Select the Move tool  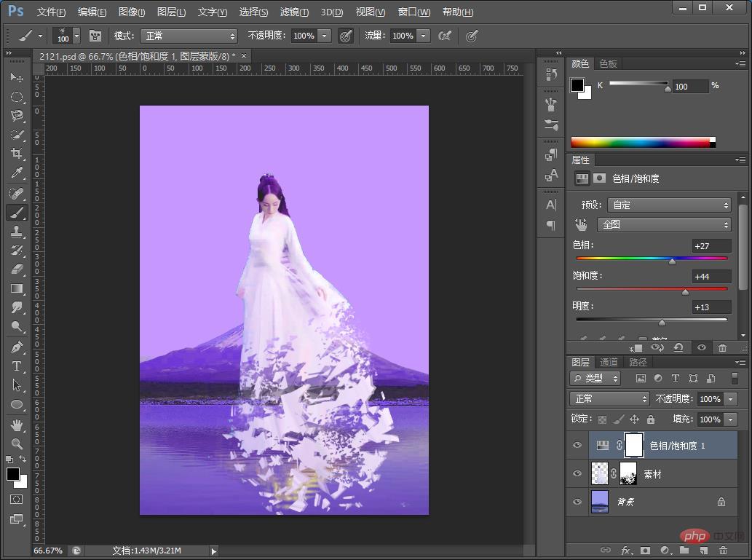pyautogui.click(x=17, y=77)
